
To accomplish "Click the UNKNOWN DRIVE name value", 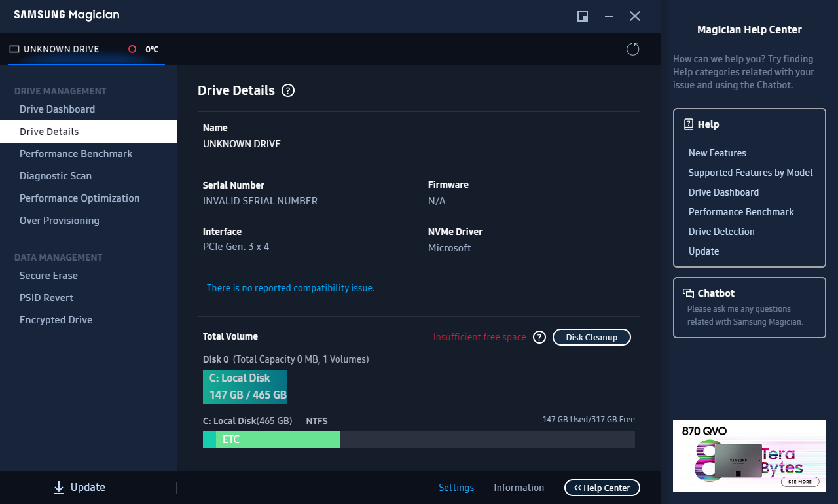I will 242,144.
